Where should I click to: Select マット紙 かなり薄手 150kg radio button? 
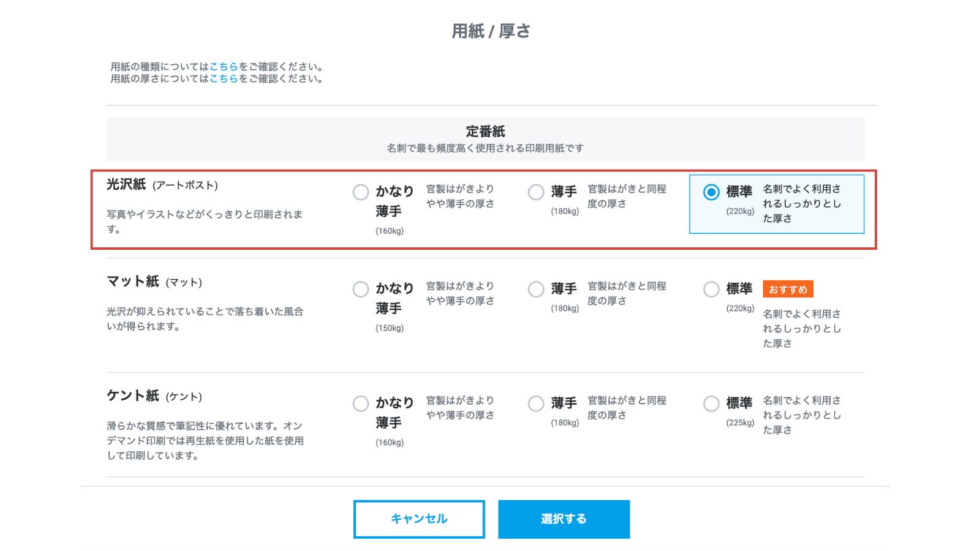361,289
